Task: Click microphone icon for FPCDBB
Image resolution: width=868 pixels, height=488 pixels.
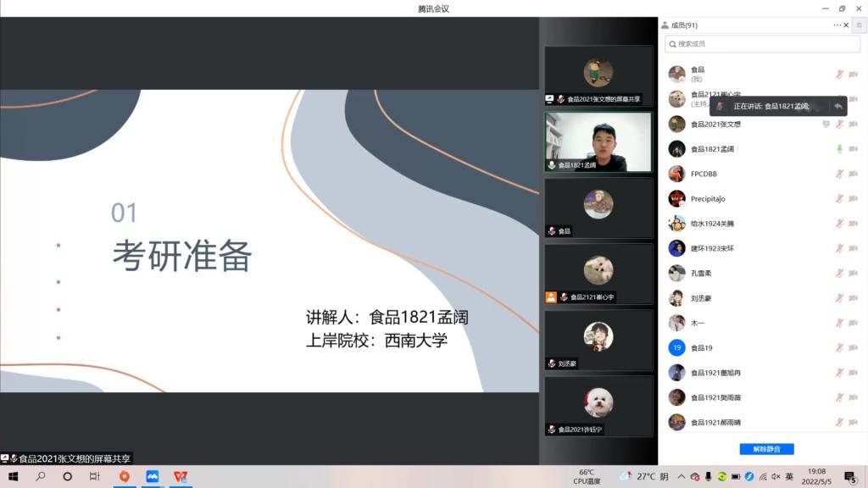Action: (840, 174)
